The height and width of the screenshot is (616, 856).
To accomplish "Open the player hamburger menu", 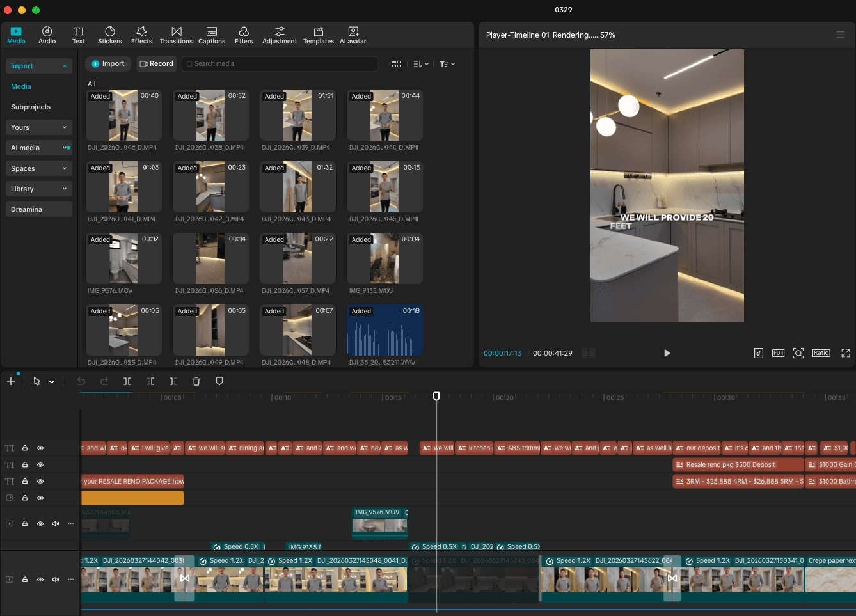I will [x=841, y=35].
